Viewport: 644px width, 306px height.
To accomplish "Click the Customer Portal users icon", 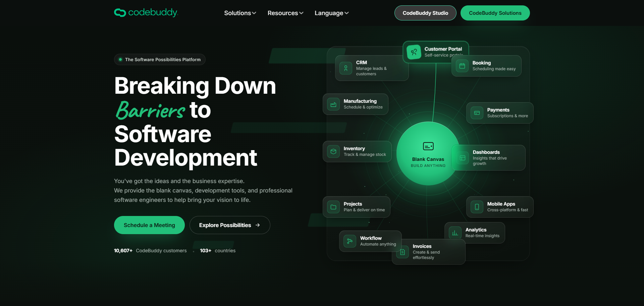I will 414,52.
